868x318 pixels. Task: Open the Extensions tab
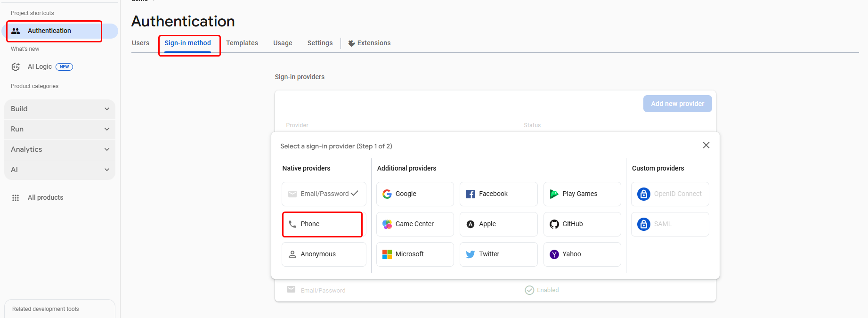point(370,43)
